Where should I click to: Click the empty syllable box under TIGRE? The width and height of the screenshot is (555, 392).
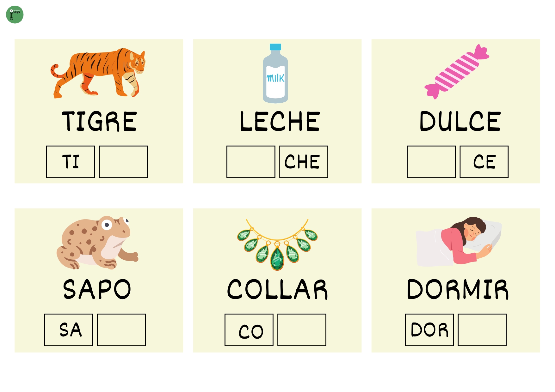tap(123, 162)
